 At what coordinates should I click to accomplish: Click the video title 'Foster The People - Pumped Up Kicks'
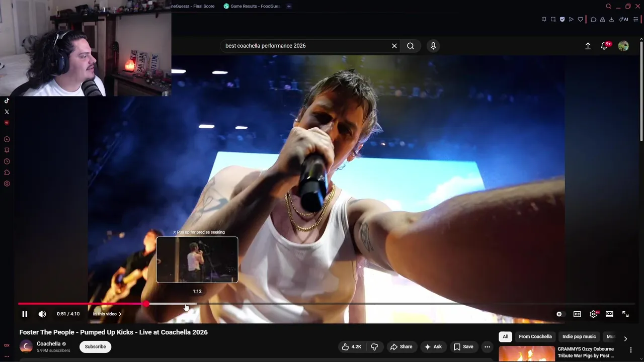(113, 332)
